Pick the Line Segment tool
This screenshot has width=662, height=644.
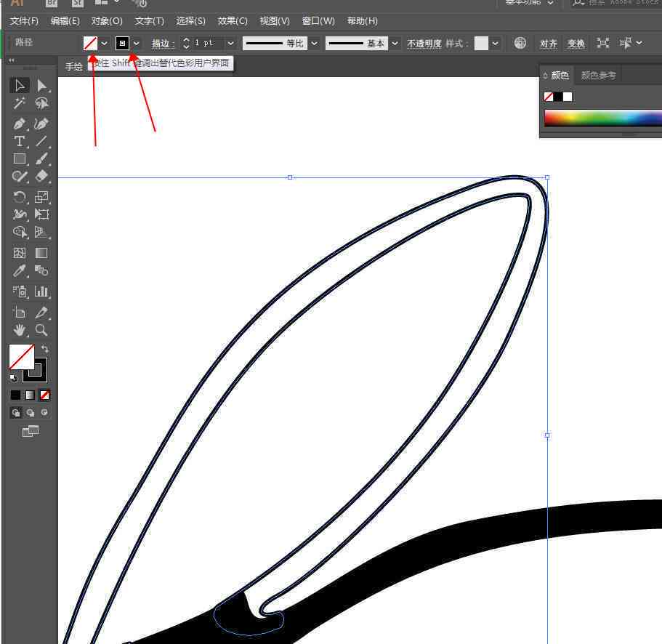click(x=41, y=141)
